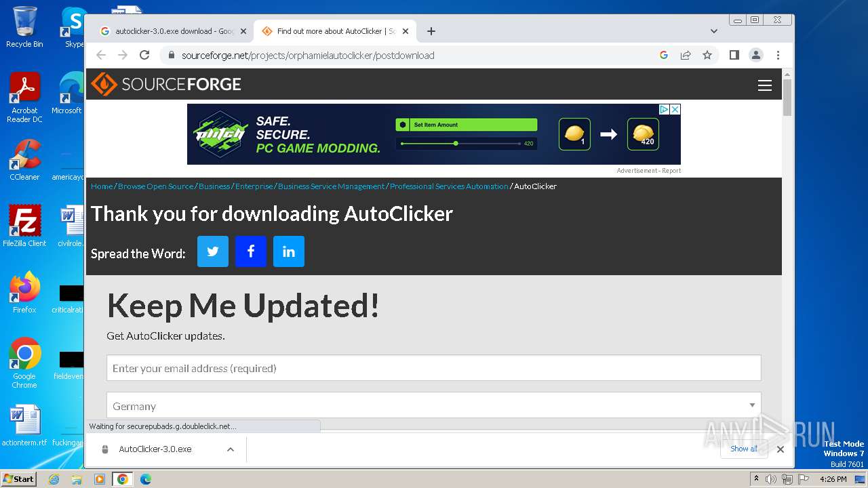Viewport: 868px width, 488px height.
Task: Click the Chrome forward arrow
Action: point(123,55)
